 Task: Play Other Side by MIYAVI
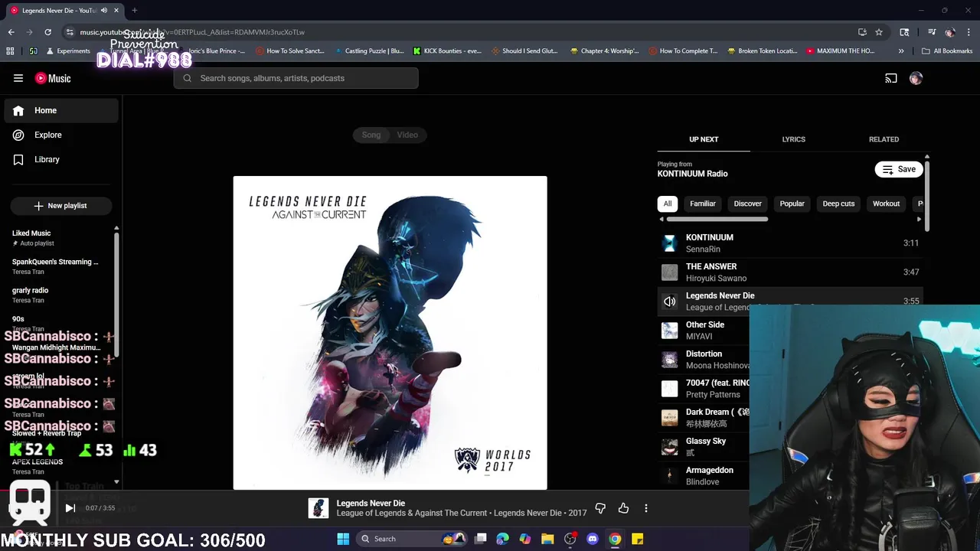[x=704, y=330]
